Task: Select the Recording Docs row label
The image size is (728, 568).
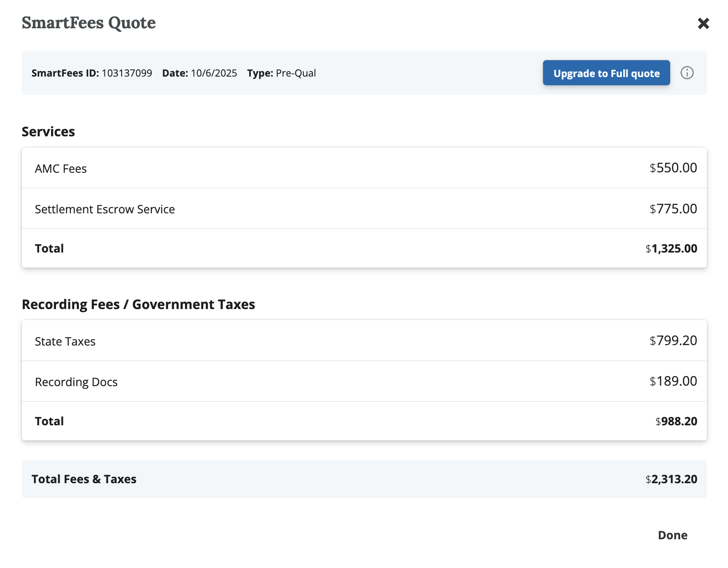Action: (x=76, y=382)
